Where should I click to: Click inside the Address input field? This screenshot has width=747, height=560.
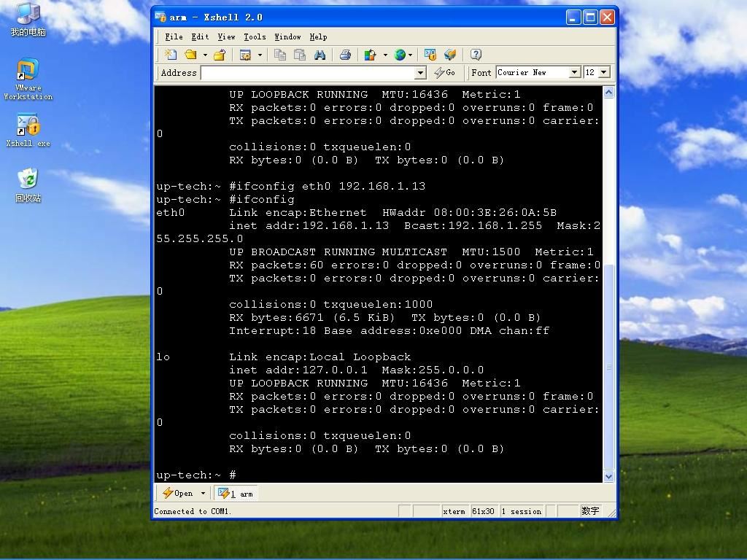pyautogui.click(x=308, y=73)
